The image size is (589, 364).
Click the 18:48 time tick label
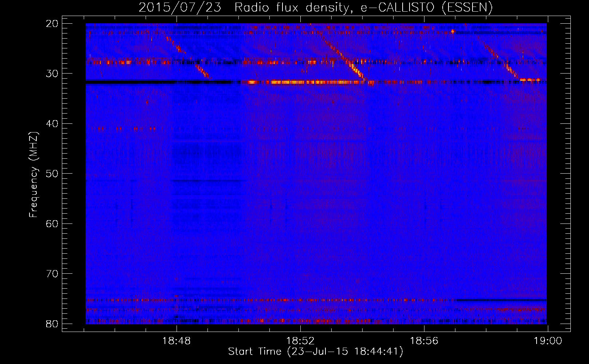coord(177,341)
